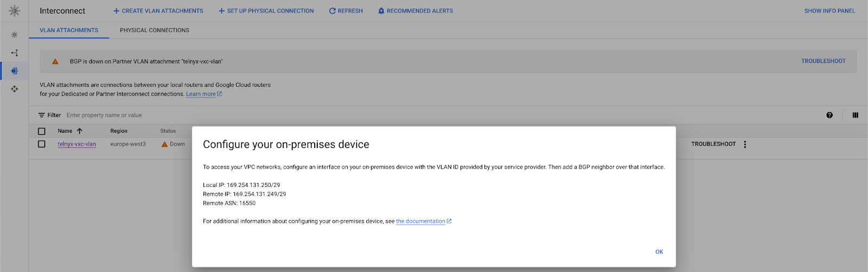This screenshot has width=868, height=272.
Task: Open the column display options icon
Action: 856,115
